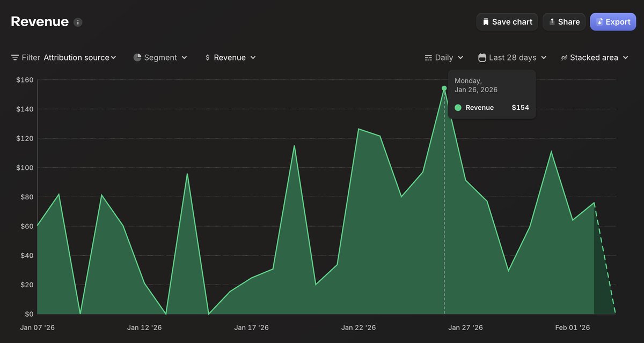Click the Jan 22 '26 axis label
This screenshot has height=343, width=644.
358,327
